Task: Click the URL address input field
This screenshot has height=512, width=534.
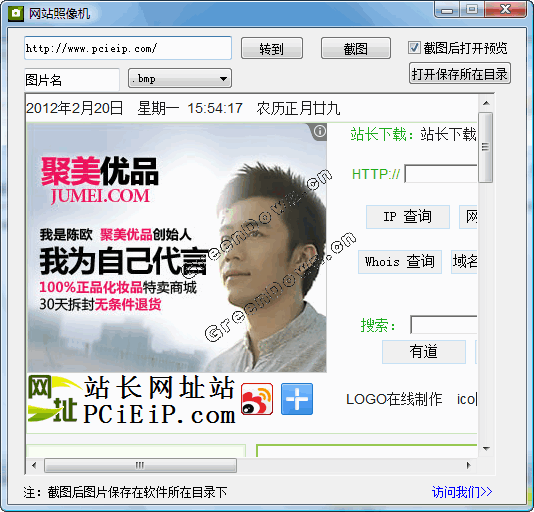Action: click(128, 48)
